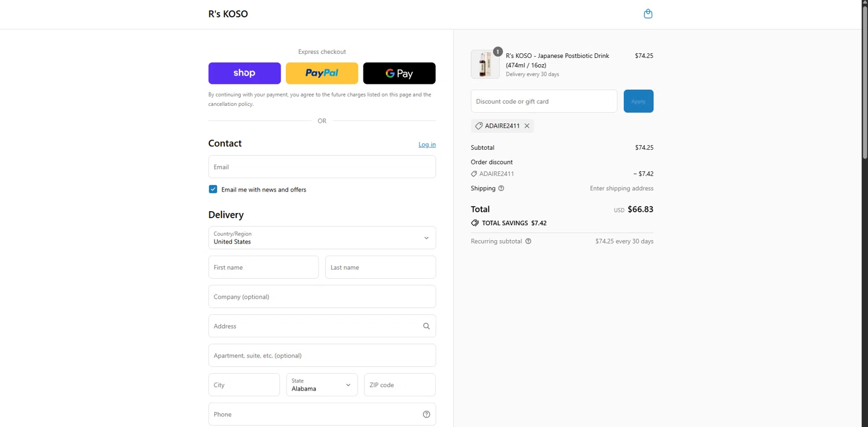868x427 pixels.
Task: Click the recurring subtotal help icon
Action: 528,241
